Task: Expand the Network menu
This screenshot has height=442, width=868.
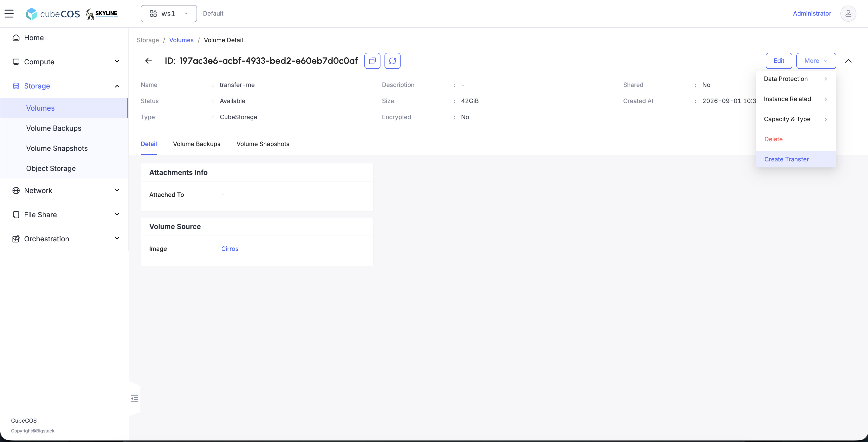Action: tap(64, 191)
